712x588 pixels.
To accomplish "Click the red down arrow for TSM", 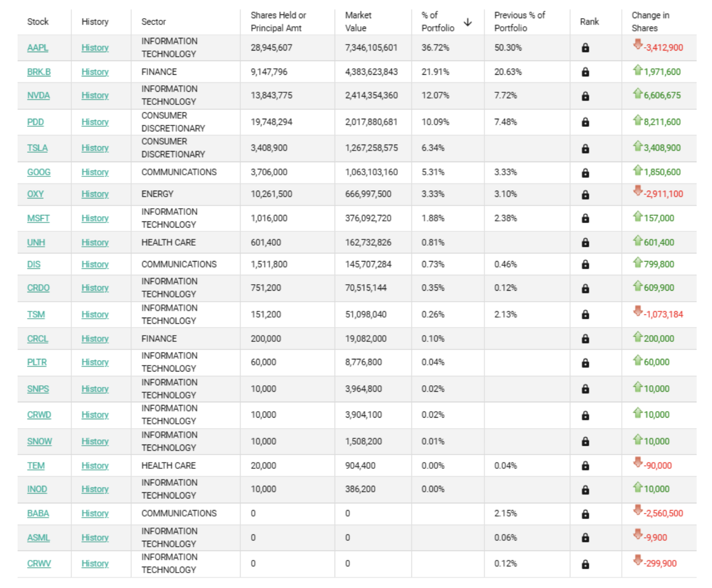I will pyautogui.click(x=638, y=311).
